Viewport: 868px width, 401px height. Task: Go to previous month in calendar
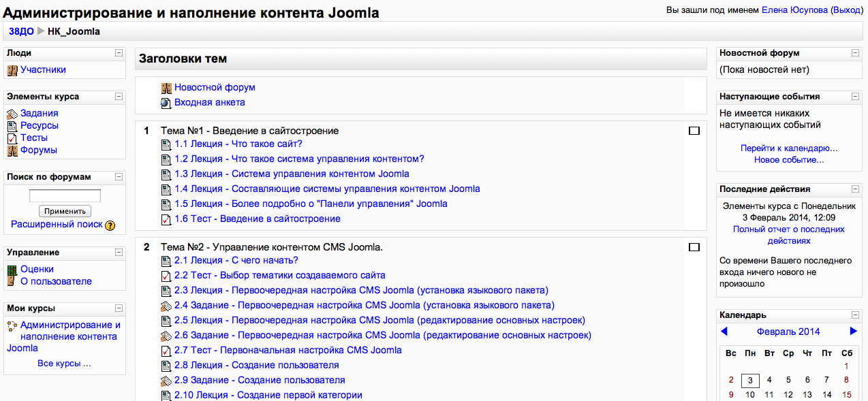(x=724, y=332)
